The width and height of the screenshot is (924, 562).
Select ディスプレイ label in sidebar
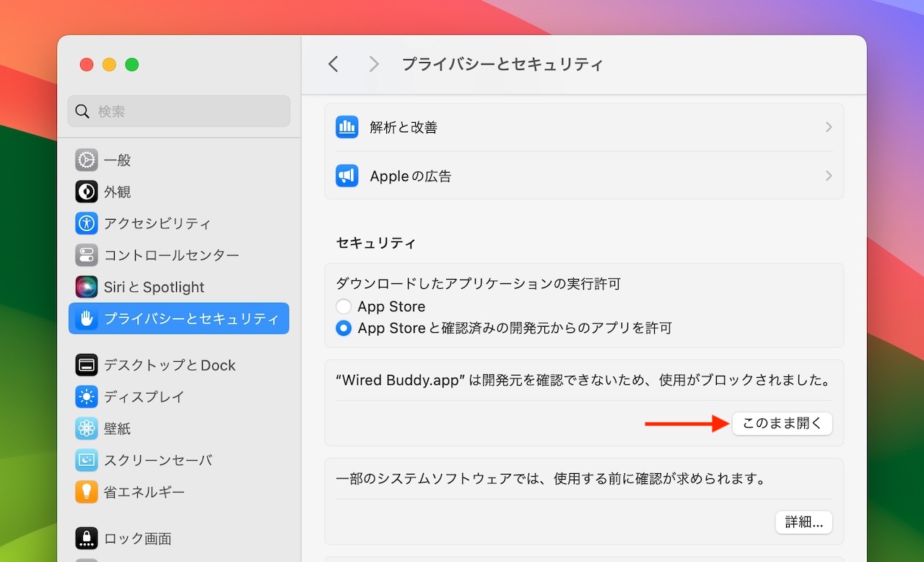(x=144, y=397)
